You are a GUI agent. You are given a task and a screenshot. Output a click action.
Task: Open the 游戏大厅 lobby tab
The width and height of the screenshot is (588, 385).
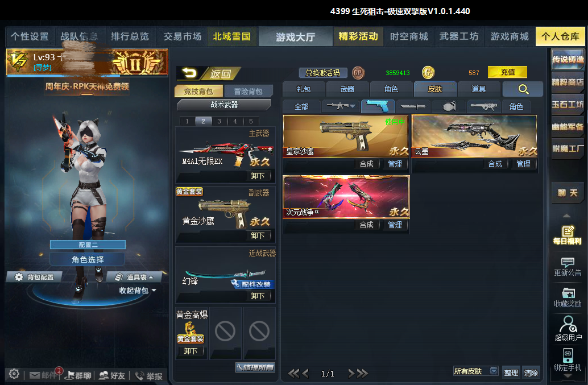tap(296, 37)
